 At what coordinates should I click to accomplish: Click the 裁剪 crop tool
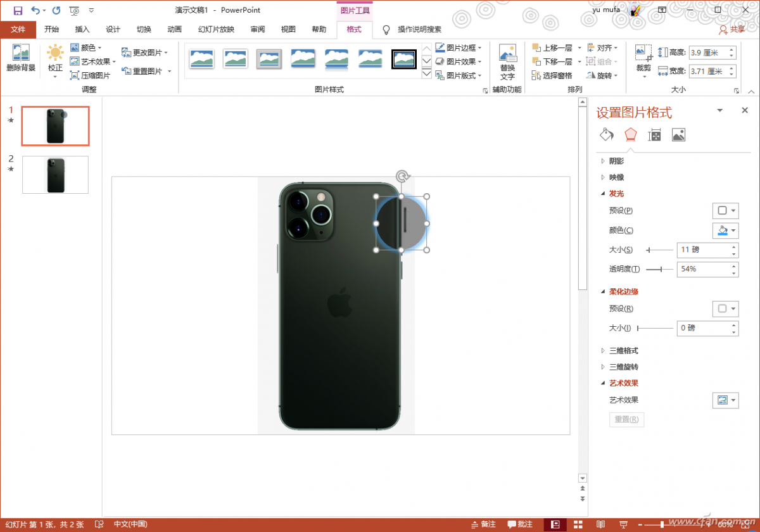click(x=643, y=61)
